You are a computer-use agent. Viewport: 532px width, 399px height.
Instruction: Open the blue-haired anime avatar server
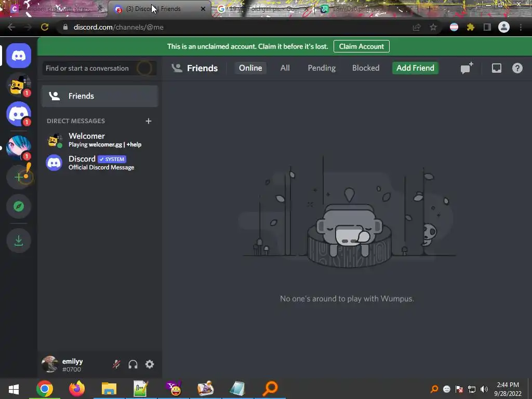(19, 148)
